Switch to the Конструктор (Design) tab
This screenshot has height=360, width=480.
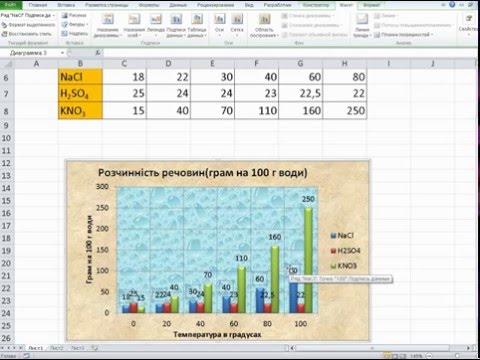[316, 5]
